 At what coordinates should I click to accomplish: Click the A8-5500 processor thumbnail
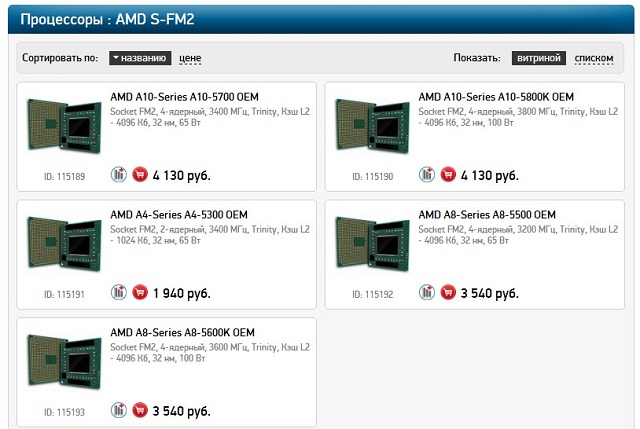click(x=372, y=244)
